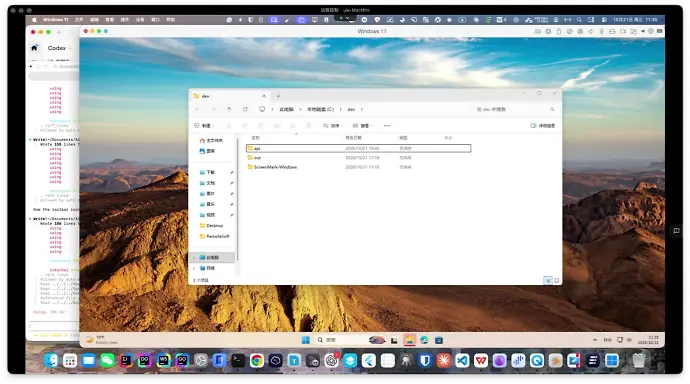Open the Trash in the dock

[x=639, y=361]
